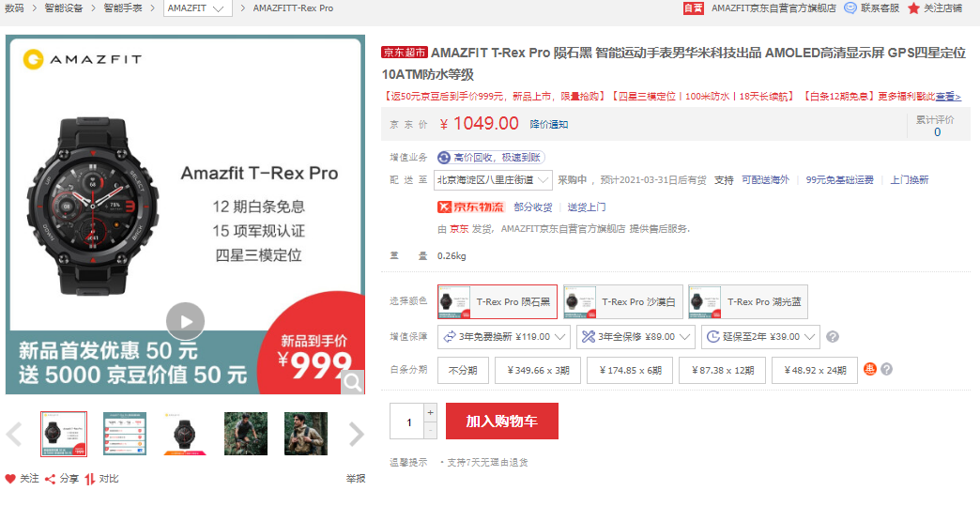Go to 智能设备 breadcrumb category

[x=64, y=8]
